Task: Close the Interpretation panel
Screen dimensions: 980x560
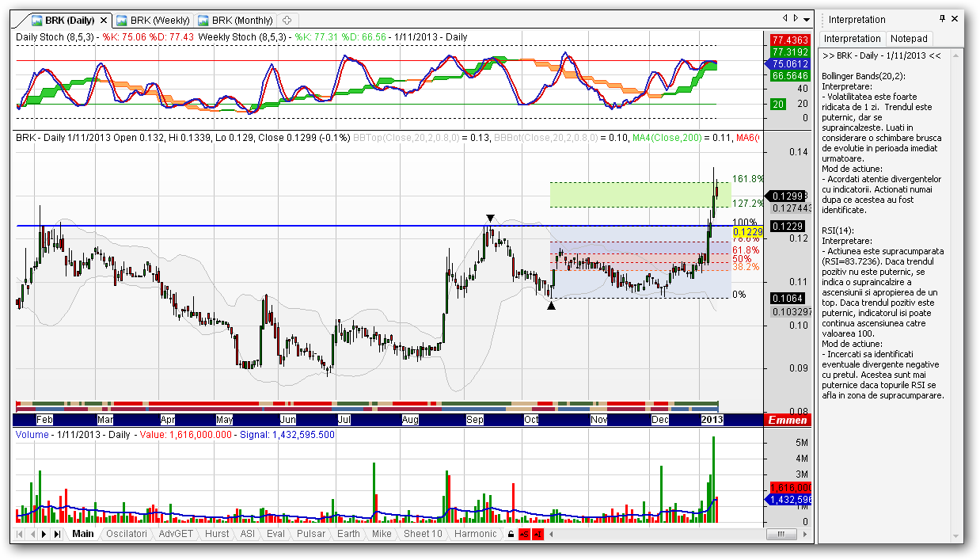Action: coord(955,19)
